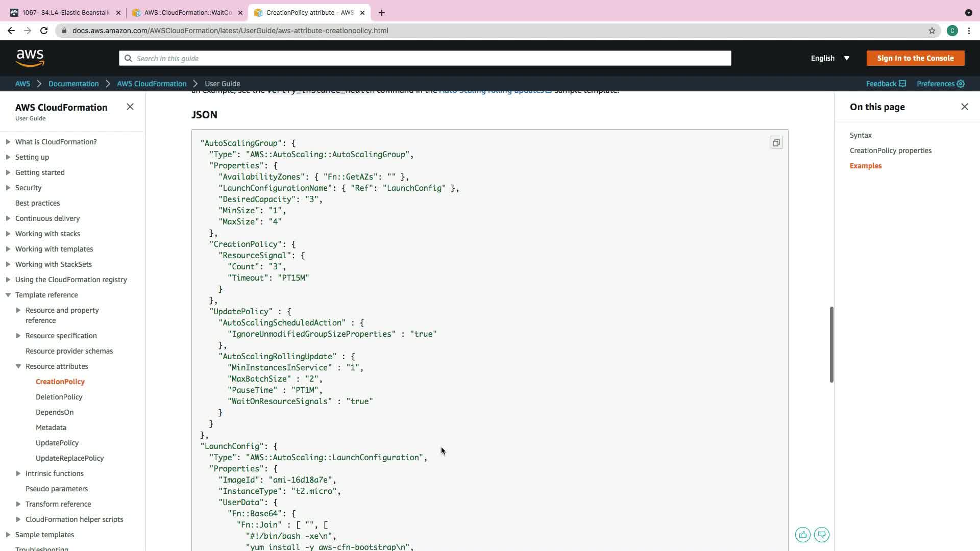Bookmark this page with star icon
This screenshot has height=551, width=980.
[x=932, y=31]
